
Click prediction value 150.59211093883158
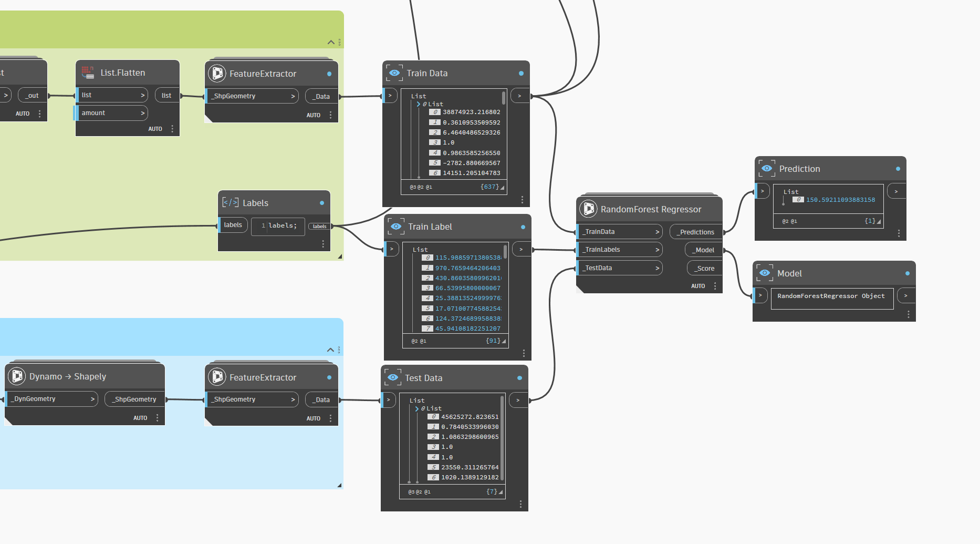840,200
